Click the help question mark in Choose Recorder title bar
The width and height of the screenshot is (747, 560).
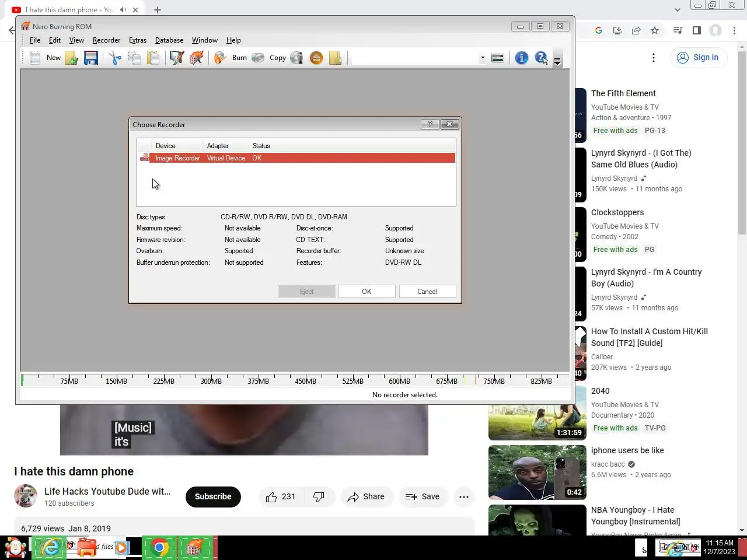click(430, 124)
